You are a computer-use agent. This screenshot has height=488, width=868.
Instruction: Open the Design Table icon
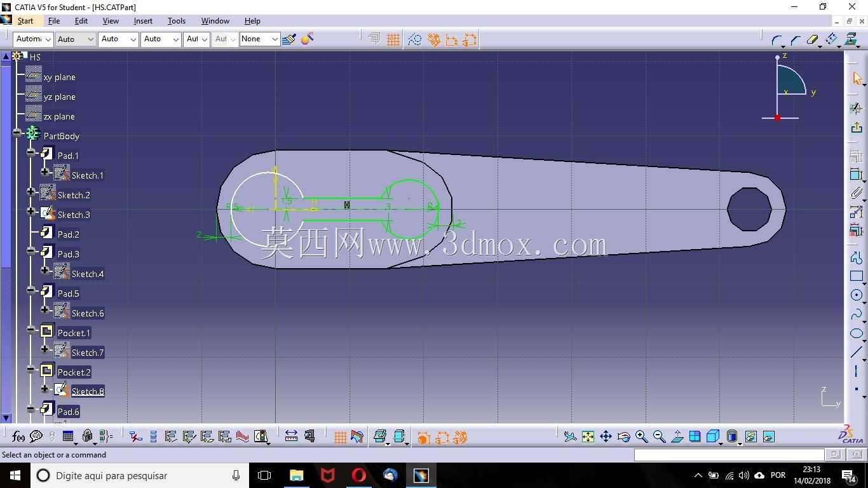coord(68,437)
